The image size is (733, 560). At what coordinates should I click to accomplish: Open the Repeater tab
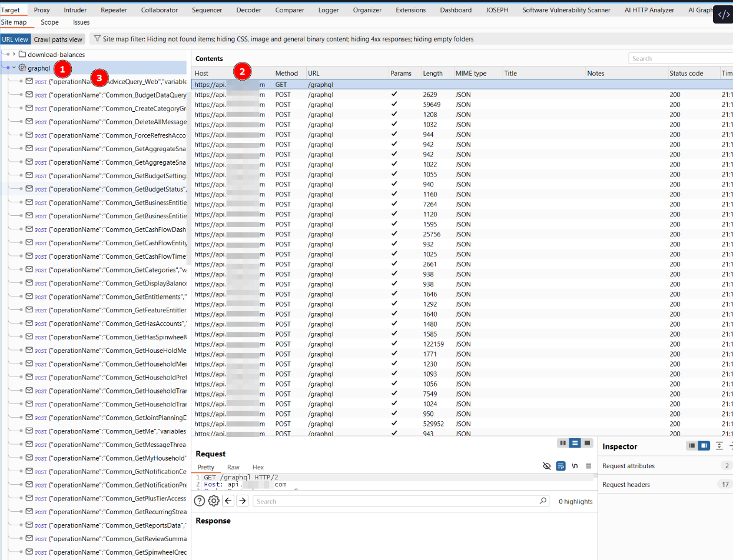(114, 10)
